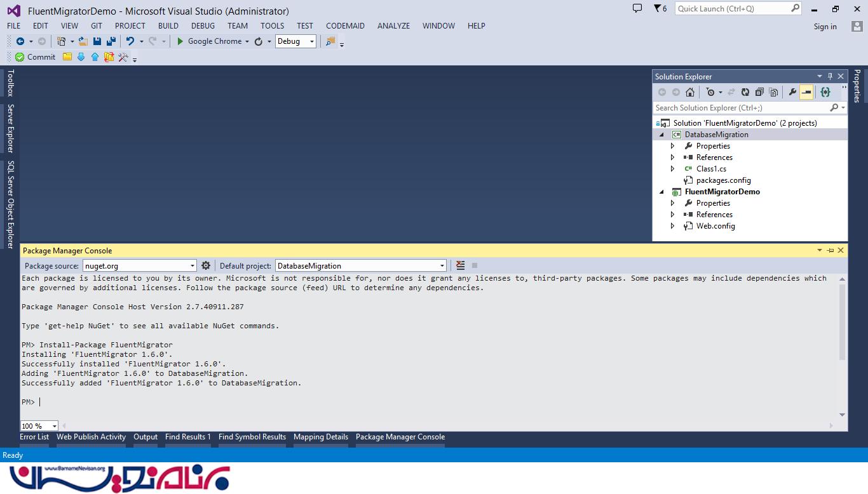Open package manager settings gear icon
Screen dimensions: 868x494
coord(206,265)
